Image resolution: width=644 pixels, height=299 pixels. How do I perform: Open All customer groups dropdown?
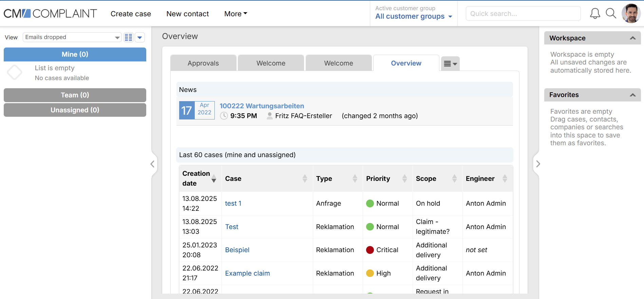tap(414, 16)
